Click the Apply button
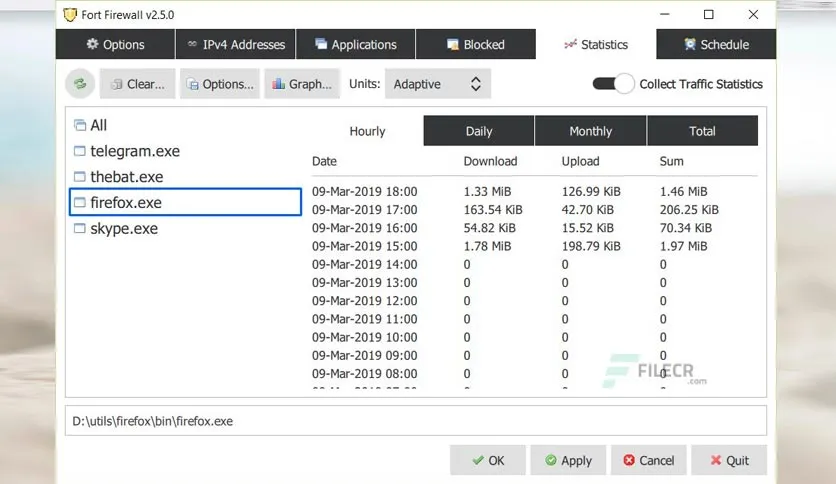836x484 pixels. tap(568, 460)
